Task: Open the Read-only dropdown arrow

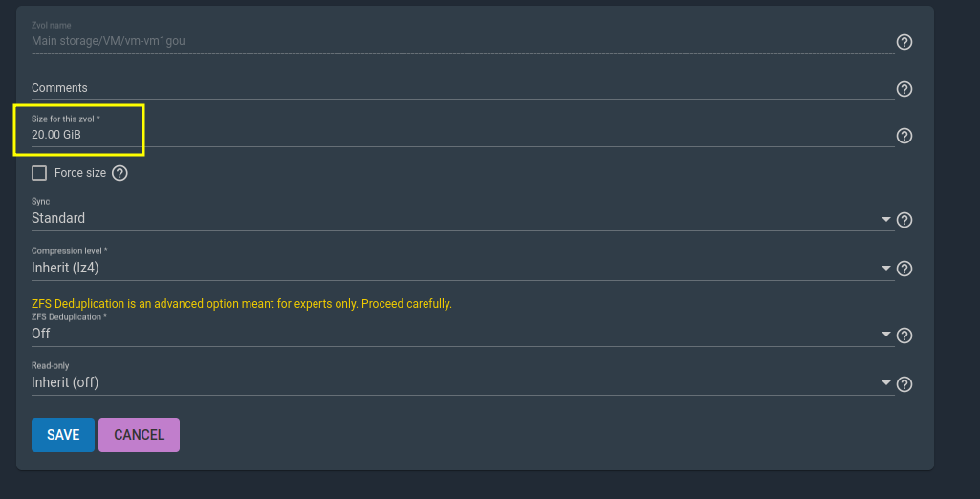Action: pyautogui.click(x=885, y=382)
